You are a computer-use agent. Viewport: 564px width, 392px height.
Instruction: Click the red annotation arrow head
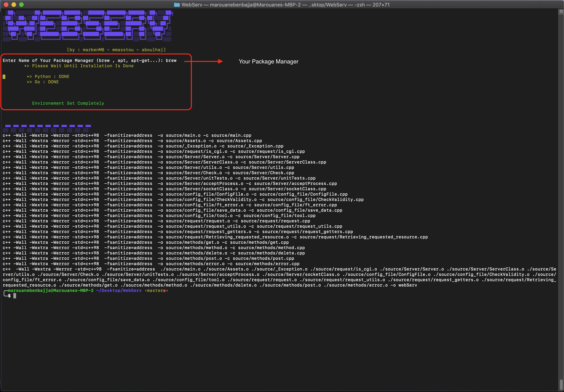(220, 61)
